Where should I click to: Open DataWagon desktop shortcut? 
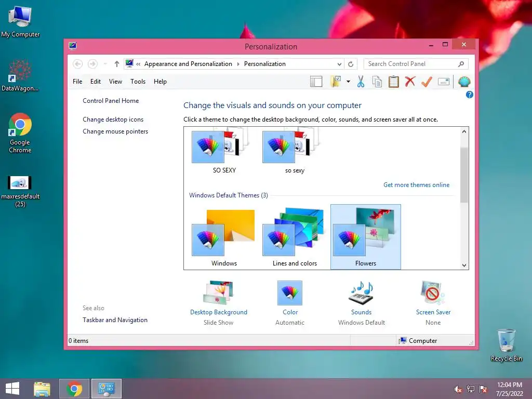20,75
